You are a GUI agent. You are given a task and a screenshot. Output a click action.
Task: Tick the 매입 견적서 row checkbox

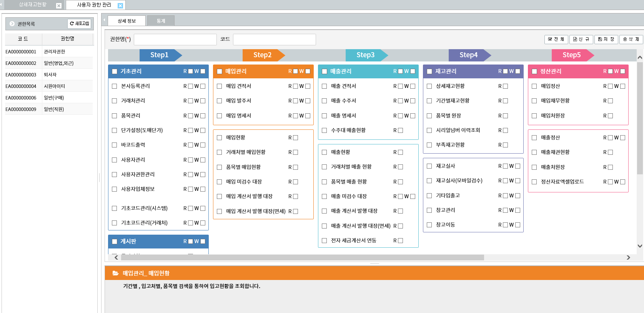(x=219, y=86)
